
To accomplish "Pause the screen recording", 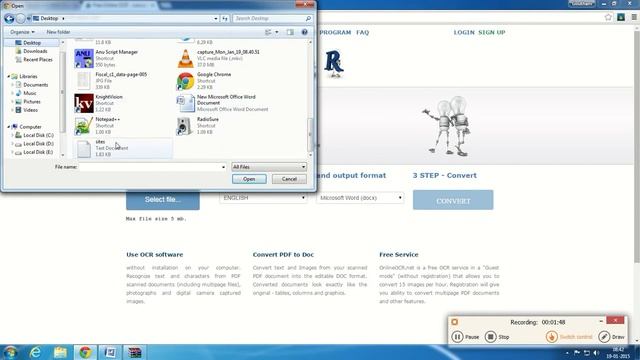I will coord(465,337).
